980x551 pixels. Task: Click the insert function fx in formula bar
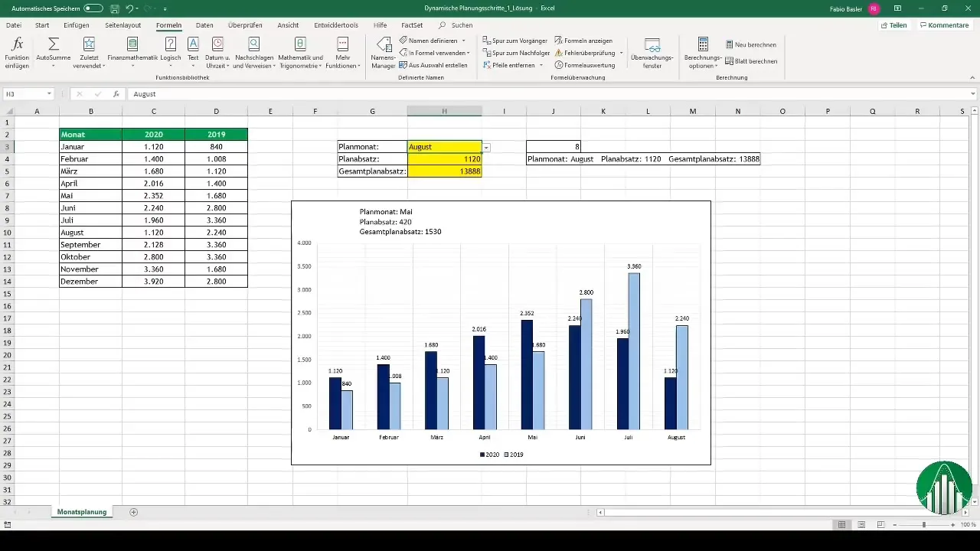click(116, 94)
